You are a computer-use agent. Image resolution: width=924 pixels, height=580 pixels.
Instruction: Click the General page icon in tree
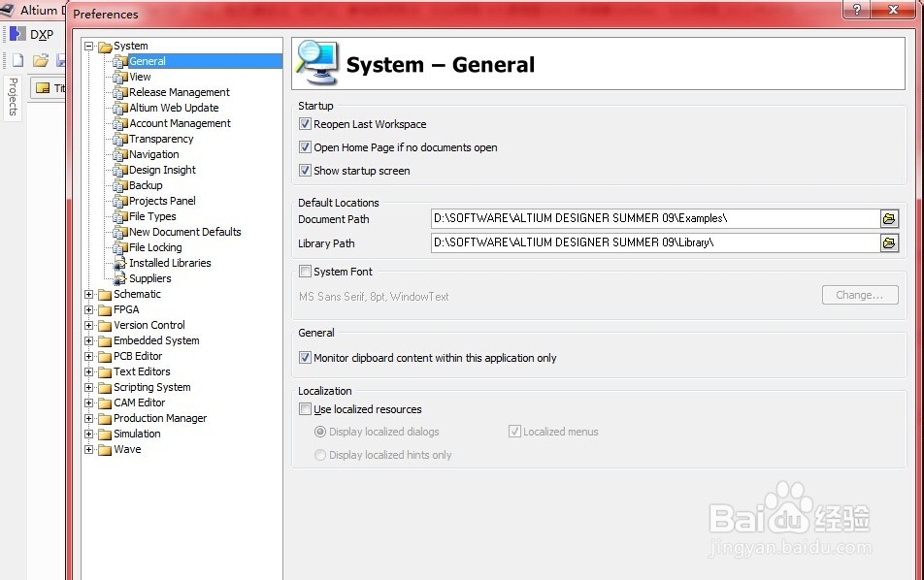click(120, 61)
